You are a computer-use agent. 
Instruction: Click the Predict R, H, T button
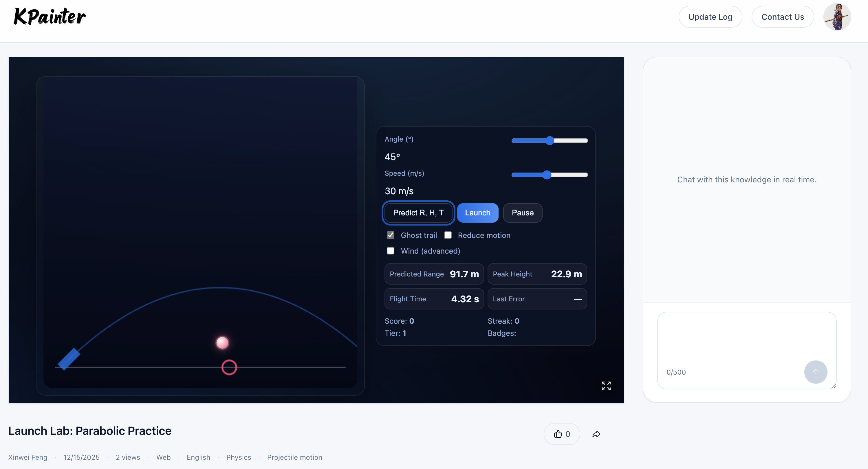point(418,212)
